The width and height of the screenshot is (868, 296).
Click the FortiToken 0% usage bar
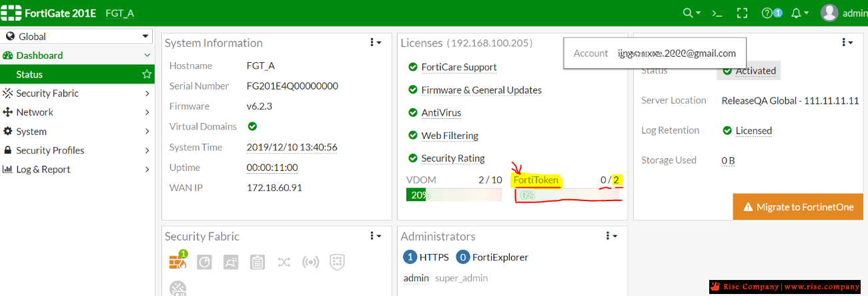tap(568, 195)
